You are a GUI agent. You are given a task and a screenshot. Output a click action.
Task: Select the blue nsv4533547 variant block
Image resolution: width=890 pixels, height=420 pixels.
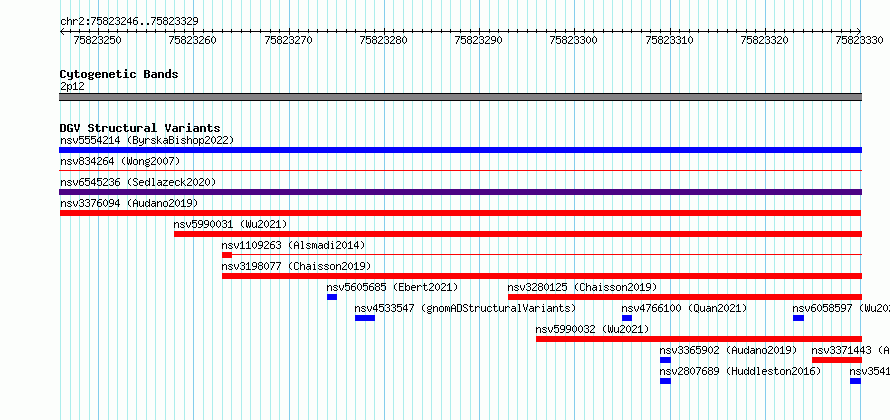pos(365,318)
